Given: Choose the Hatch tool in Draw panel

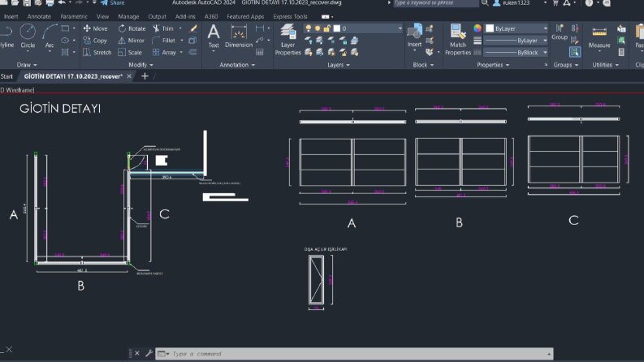Looking at the screenshot, I should [65, 52].
